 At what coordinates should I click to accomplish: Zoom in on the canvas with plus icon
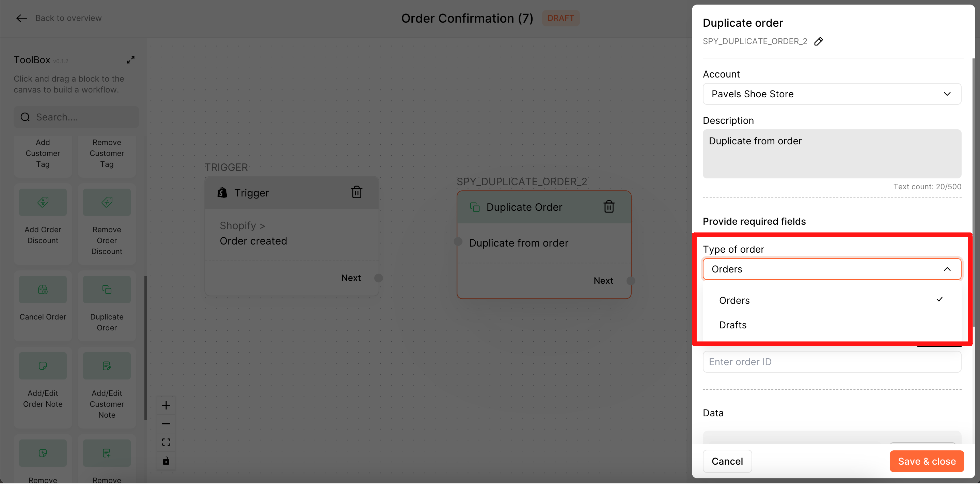click(166, 406)
